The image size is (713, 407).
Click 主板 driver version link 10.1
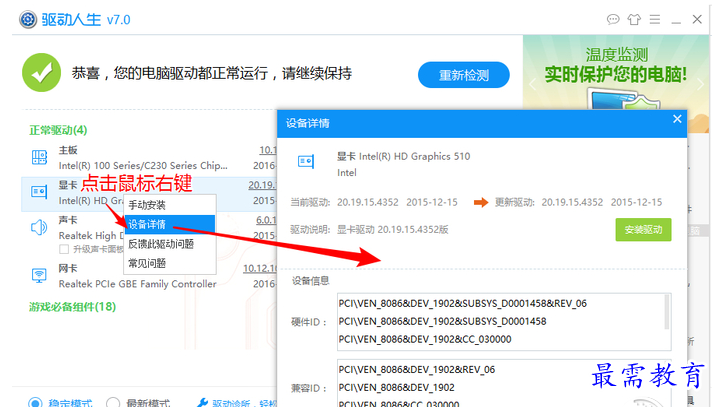268,150
